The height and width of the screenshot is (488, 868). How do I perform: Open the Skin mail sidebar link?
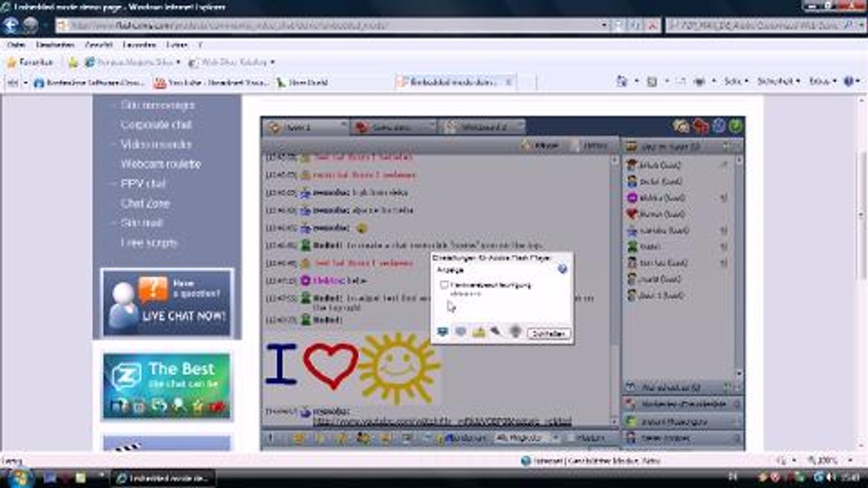pos(142,223)
